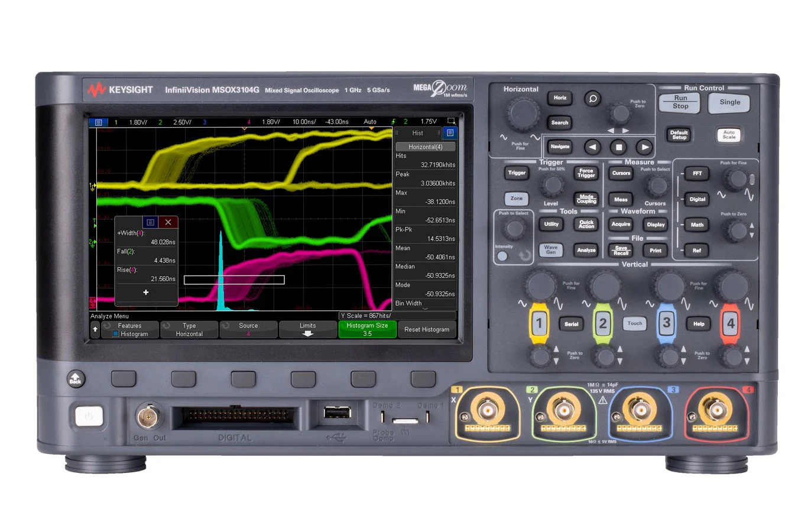Open the Source softkey selection

point(248,329)
